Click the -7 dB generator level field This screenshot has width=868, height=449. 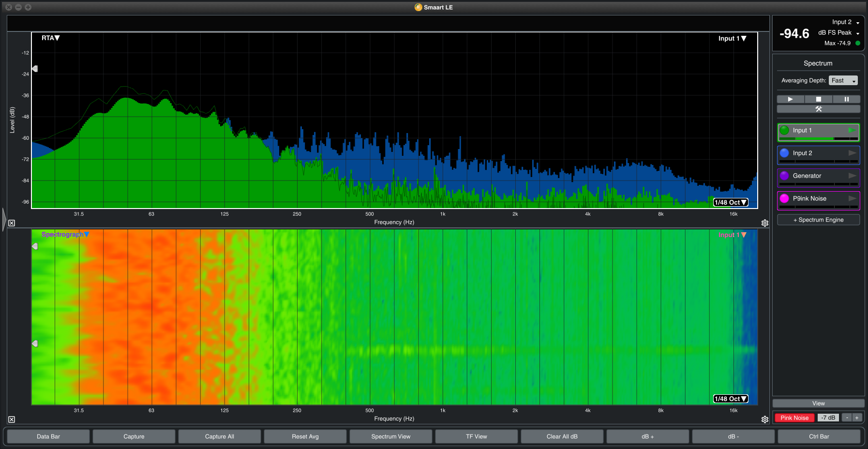(x=828, y=418)
